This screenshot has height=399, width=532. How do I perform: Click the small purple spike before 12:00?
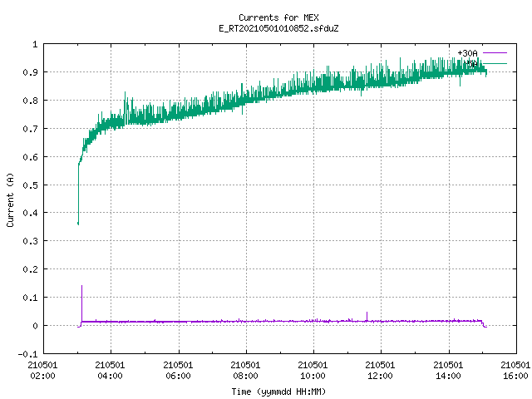click(x=367, y=316)
